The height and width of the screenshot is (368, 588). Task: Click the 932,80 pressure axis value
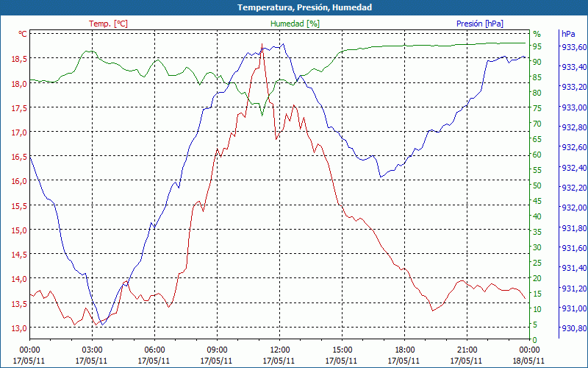point(573,127)
